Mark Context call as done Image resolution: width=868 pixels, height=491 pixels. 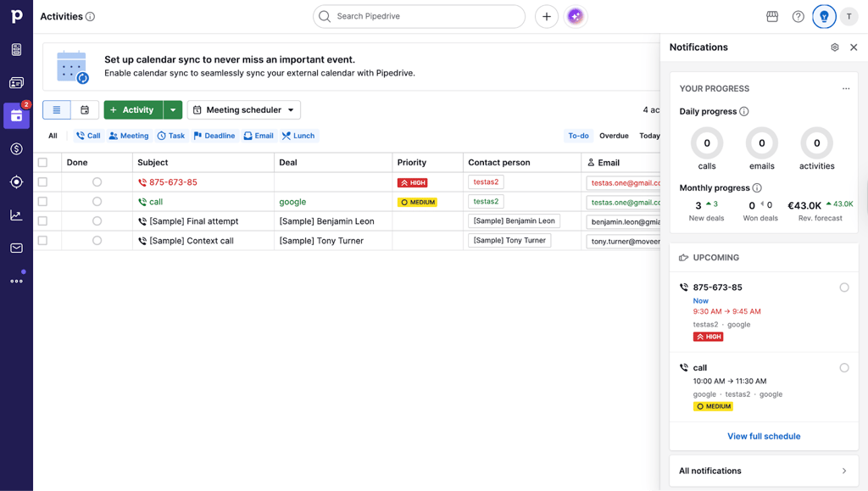97,240
